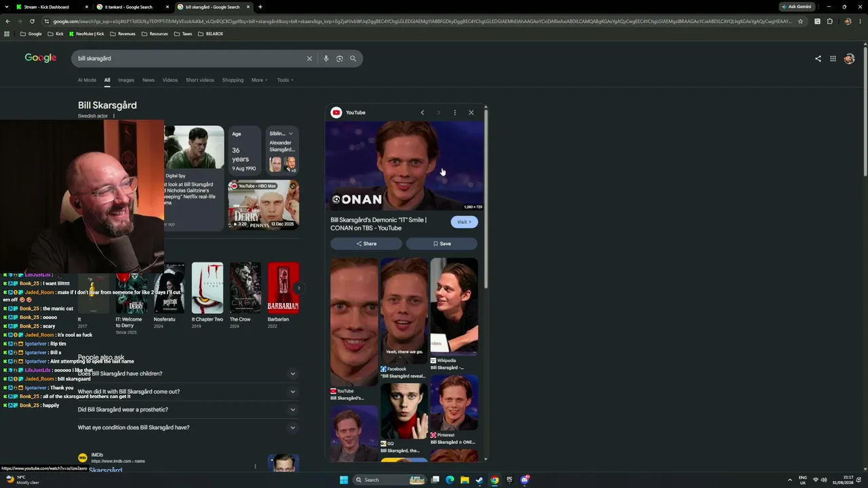Open the Windows Start menu
Screen dimensions: 868x488
(x=344, y=480)
